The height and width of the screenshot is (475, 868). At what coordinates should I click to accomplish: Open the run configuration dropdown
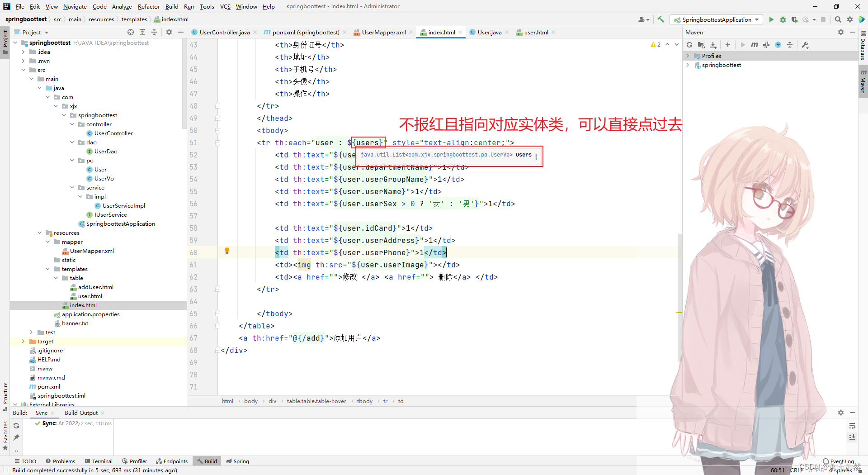tap(717, 19)
